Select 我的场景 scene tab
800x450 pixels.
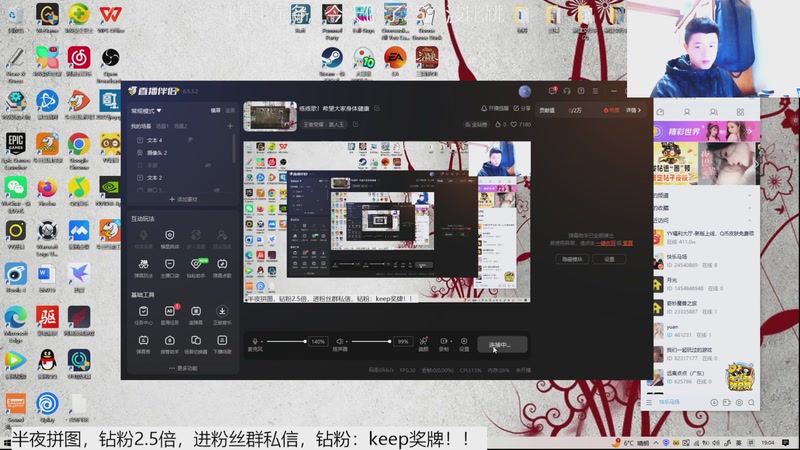pos(141,126)
